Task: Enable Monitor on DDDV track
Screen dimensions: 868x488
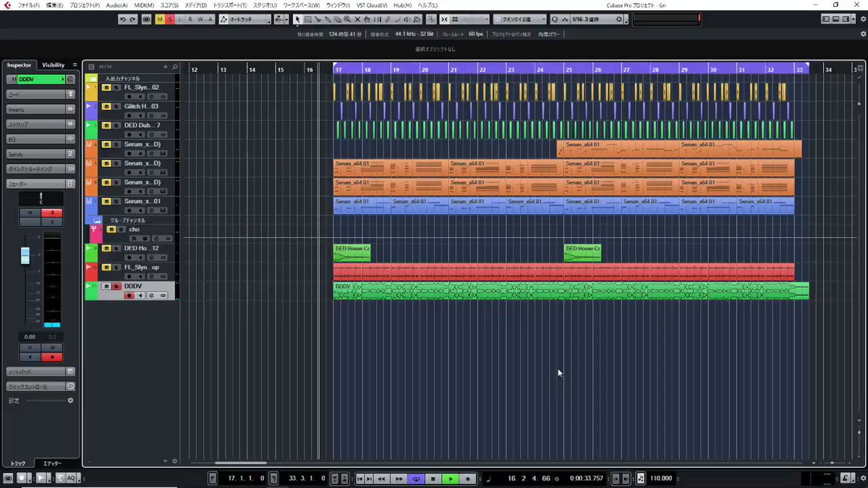Action: 140,296
